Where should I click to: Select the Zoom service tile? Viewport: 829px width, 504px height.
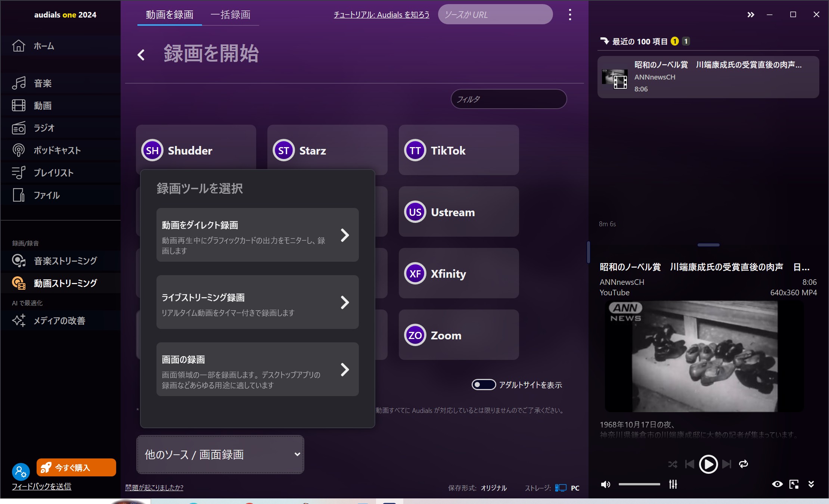pos(459,335)
